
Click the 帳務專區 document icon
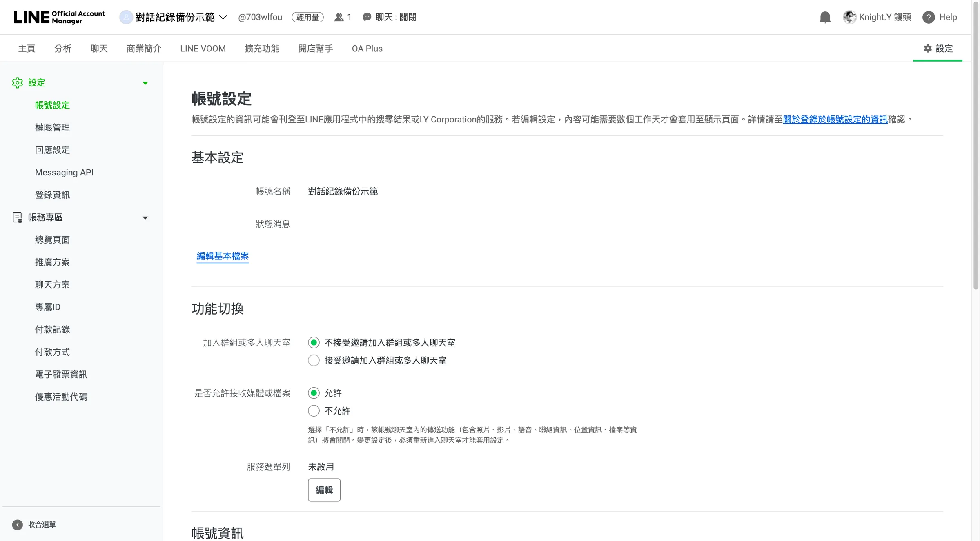18,217
